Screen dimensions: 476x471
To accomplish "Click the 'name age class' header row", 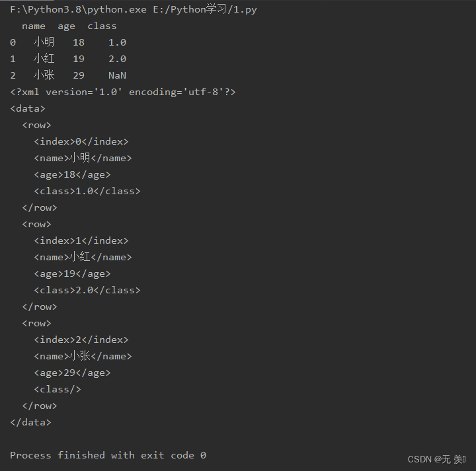I will [x=69, y=26].
